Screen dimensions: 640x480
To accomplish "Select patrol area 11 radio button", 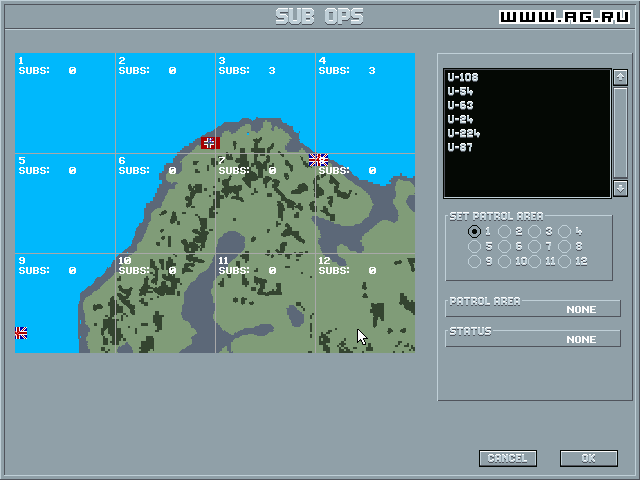I will pyautogui.click(x=534, y=261).
